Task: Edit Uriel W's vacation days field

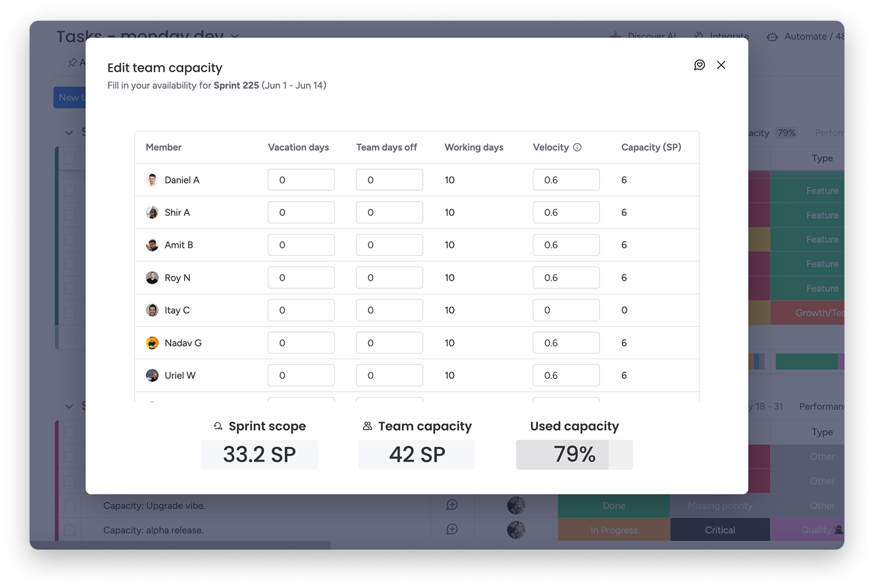Action: [301, 375]
